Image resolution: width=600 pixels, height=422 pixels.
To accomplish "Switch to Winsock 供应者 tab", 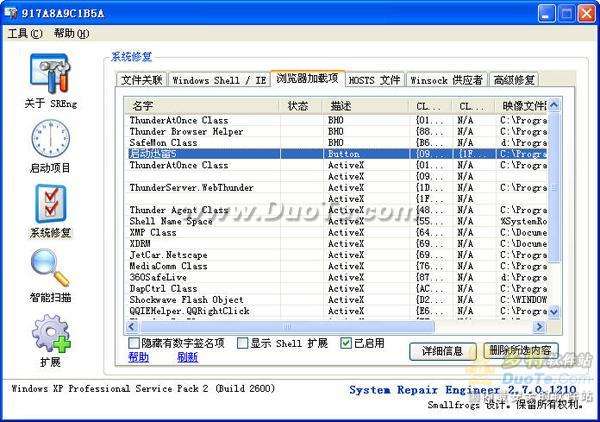I will click(x=446, y=80).
